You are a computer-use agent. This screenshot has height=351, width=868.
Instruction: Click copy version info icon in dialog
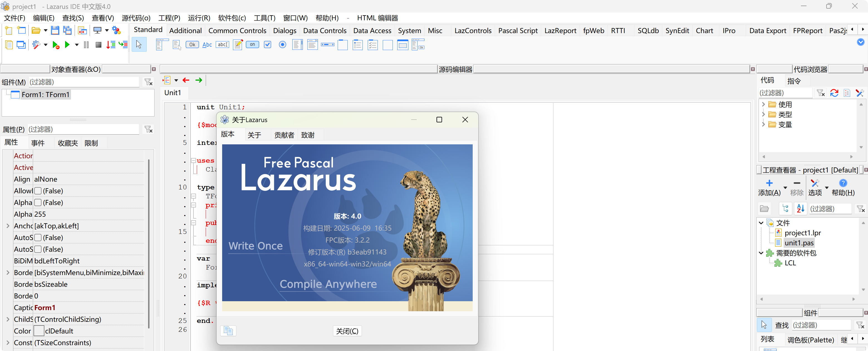coord(228,331)
